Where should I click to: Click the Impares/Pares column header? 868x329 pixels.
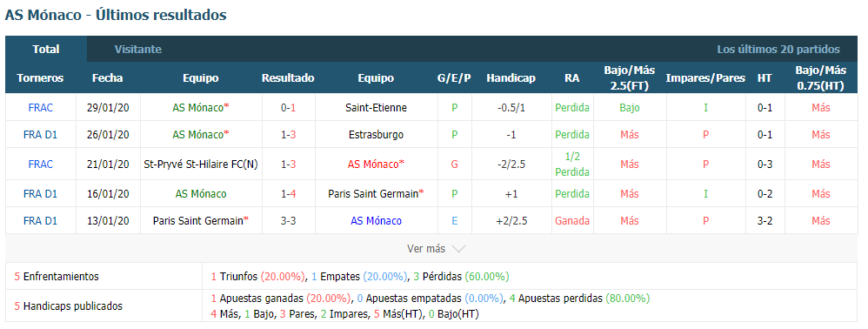point(705,78)
